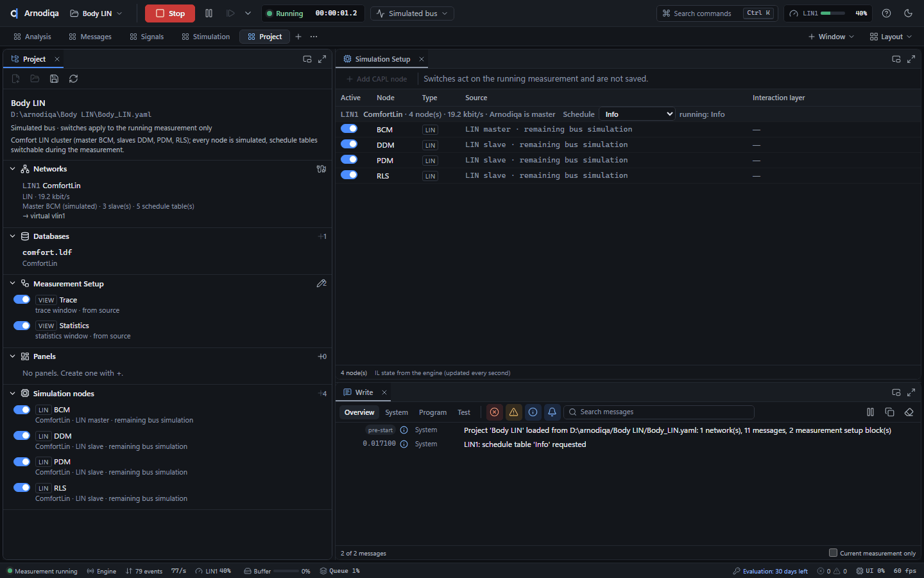Switch to the Analysis tab
Viewport: 924px width, 578px height.
pos(32,37)
